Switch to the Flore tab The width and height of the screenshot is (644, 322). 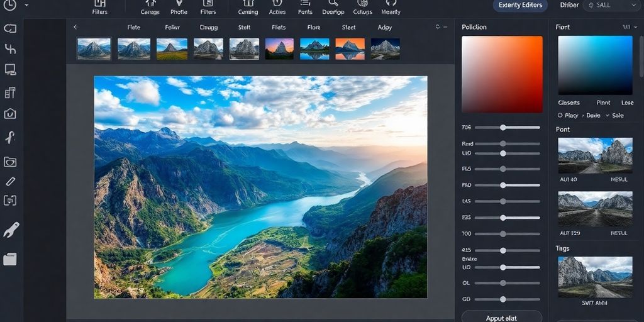(x=314, y=28)
